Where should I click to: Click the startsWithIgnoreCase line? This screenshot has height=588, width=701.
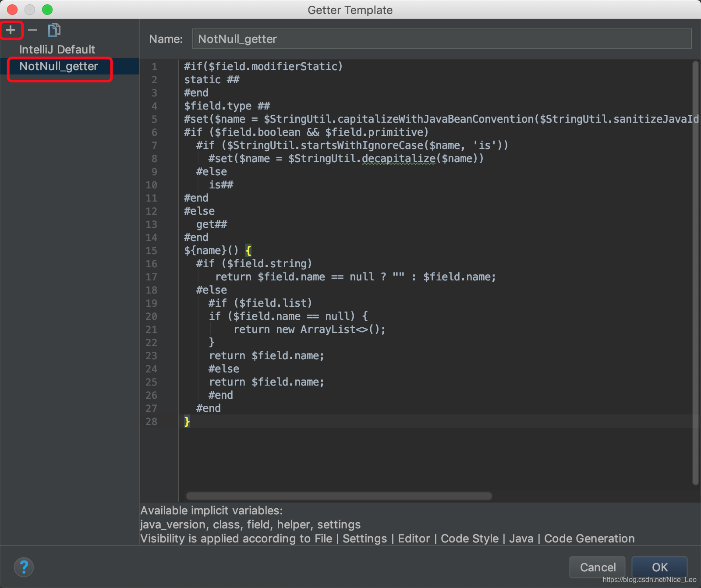click(x=352, y=145)
